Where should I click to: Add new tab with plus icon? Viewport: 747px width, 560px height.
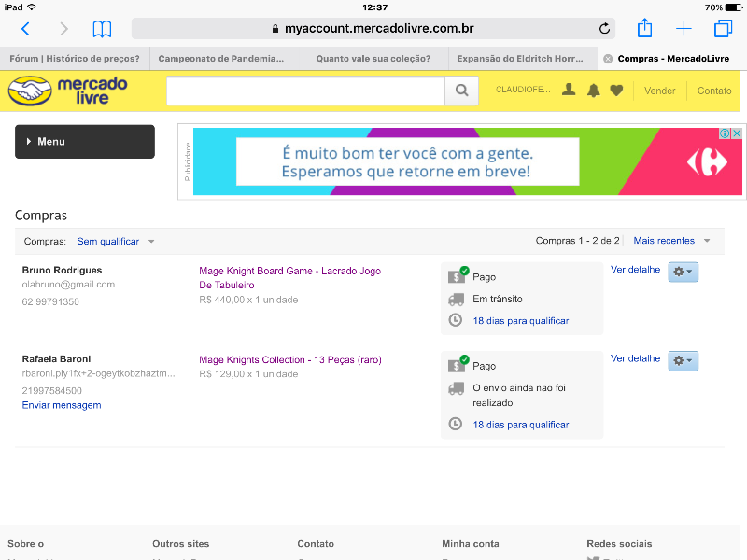click(684, 29)
